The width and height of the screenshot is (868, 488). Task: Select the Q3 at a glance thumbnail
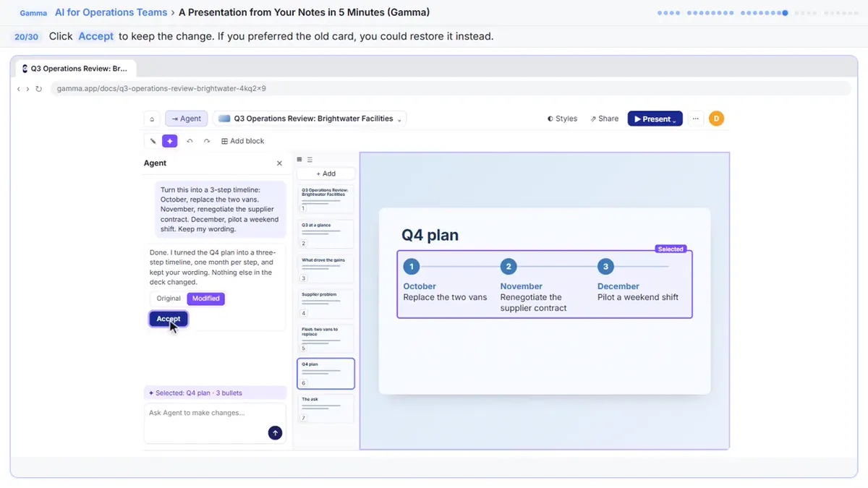point(325,234)
